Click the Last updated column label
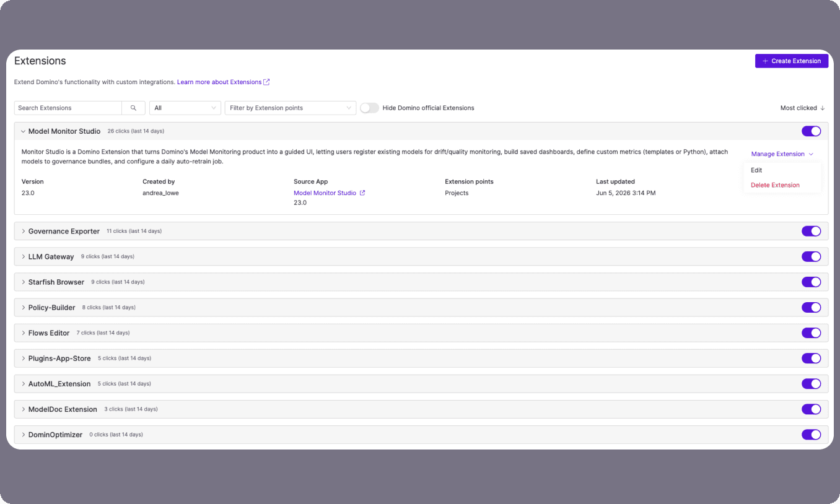 click(x=615, y=181)
